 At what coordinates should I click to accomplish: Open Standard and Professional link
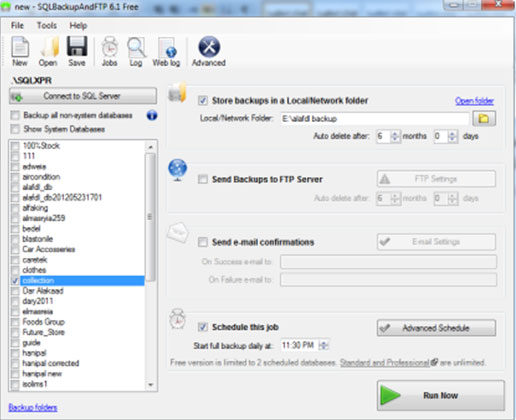click(x=385, y=363)
